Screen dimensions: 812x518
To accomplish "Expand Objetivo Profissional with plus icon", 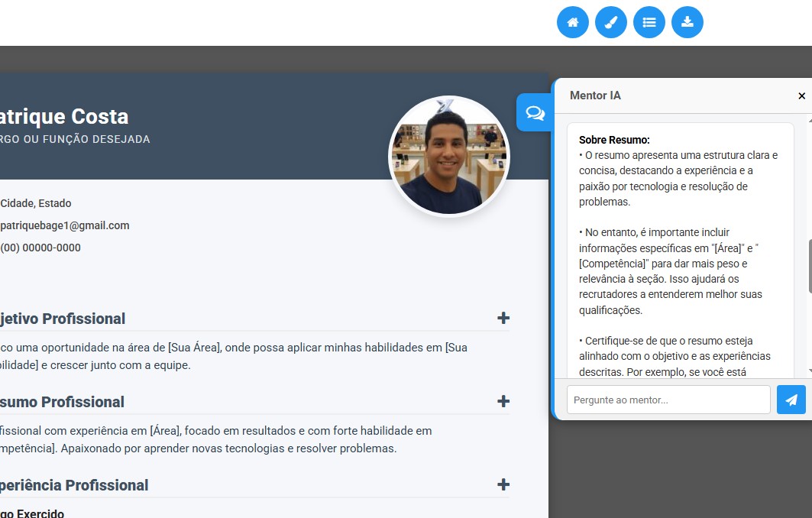I will (x=503, y=319).
